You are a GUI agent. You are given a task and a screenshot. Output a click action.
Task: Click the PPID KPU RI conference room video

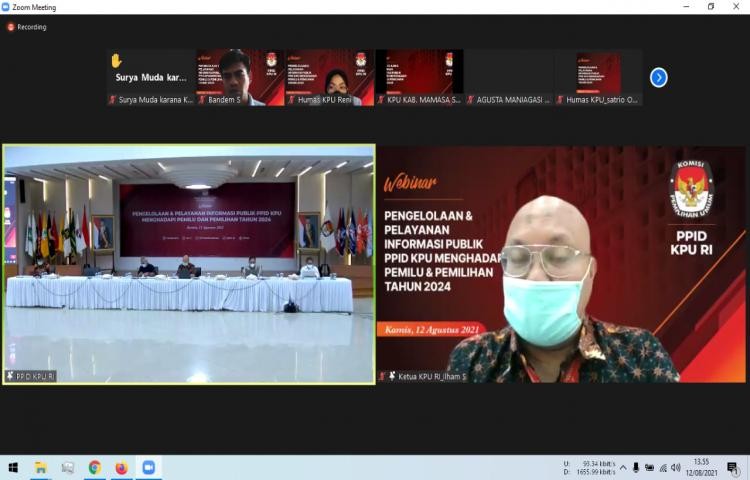189,264
